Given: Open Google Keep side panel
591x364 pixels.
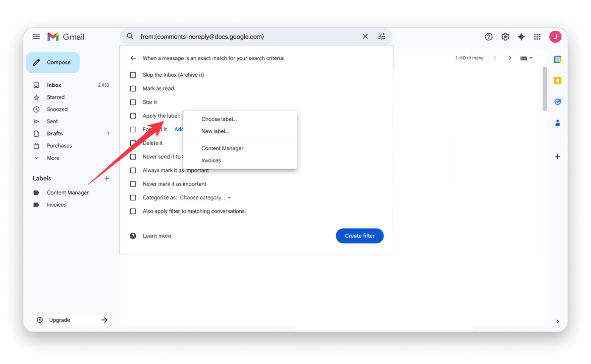Looking at the screenshot, I should (557, 81).
